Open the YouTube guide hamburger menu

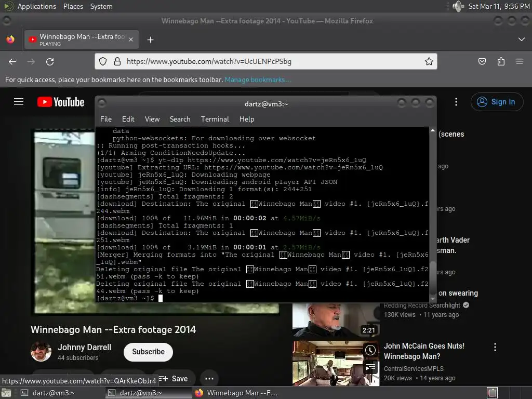coord(19,101)
